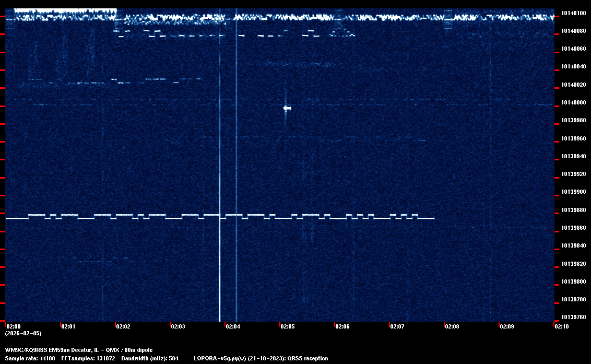Click the 10139920 frequency label
591x364 pixels.
point(574,174)
